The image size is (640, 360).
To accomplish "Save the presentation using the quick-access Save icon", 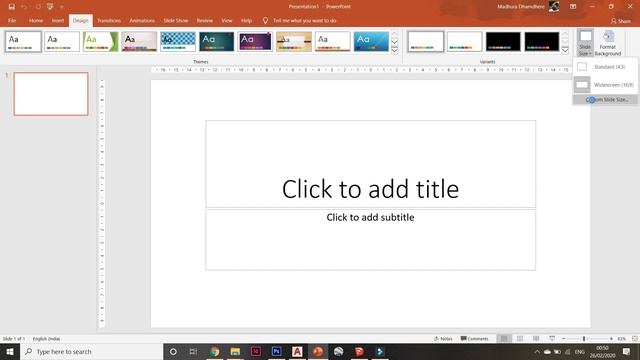I will coord(11,7).
